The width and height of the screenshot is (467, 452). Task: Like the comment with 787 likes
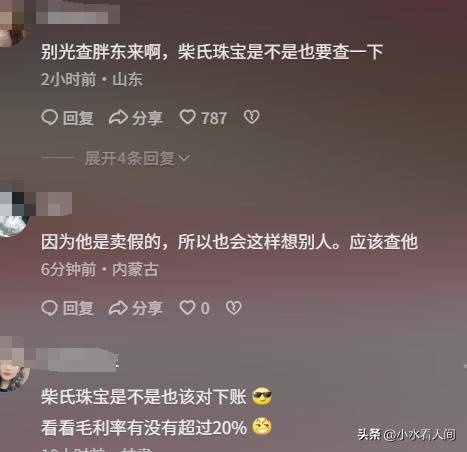[203, 118]
